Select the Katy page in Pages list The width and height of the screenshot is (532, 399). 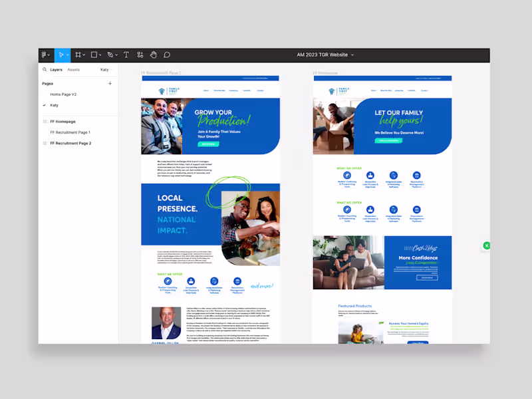click(x=54, y=105)
